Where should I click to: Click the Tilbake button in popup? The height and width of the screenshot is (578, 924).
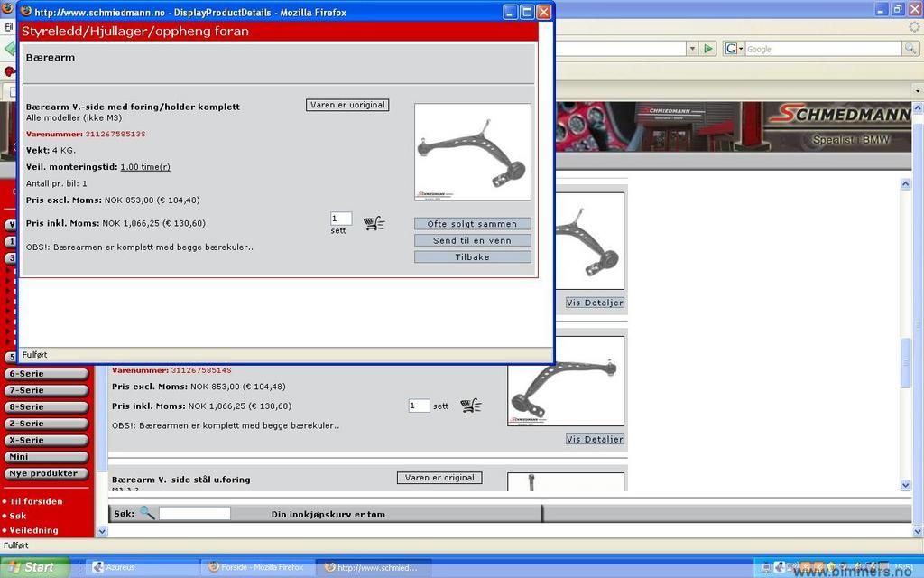tap(472, 257)
